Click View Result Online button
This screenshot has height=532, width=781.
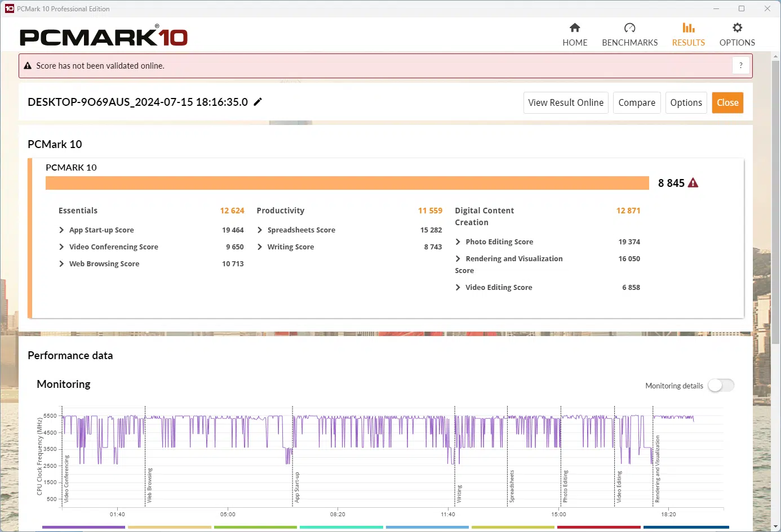566,102
